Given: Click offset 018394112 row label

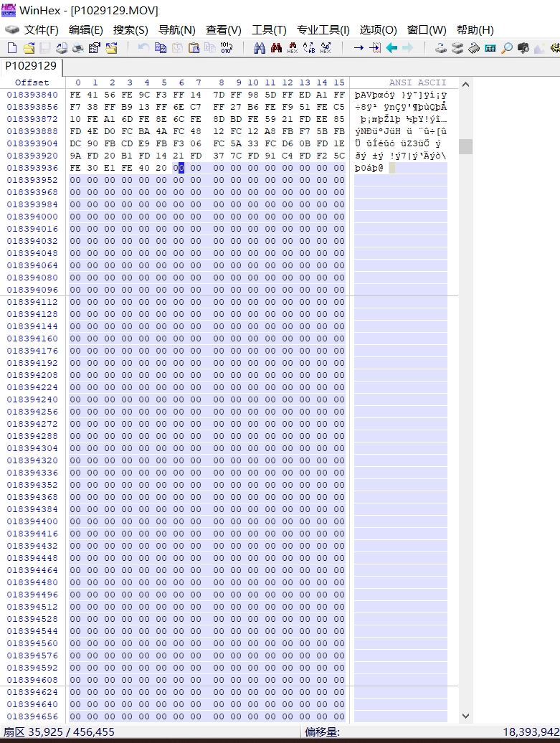Looking at the screenshot, I should point(32,302).
